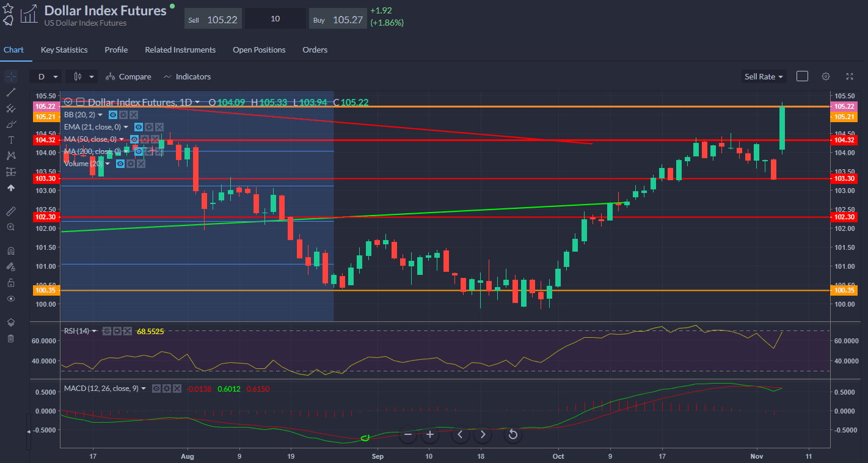
Task: Open the candlestick chart type dropdown
Action: point(82,76)
